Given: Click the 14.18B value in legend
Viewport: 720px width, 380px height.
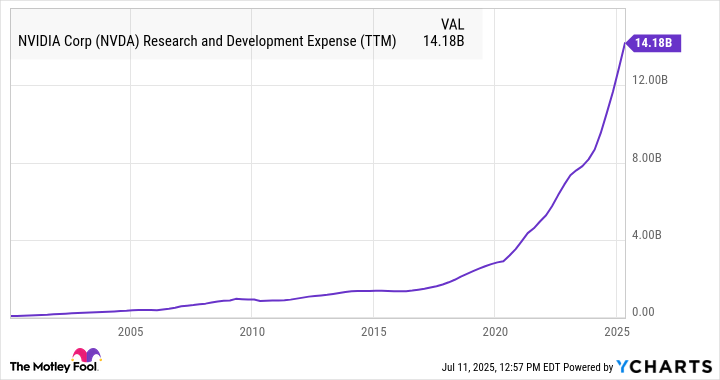Looking at the screenshot, I should click(444, 41).
